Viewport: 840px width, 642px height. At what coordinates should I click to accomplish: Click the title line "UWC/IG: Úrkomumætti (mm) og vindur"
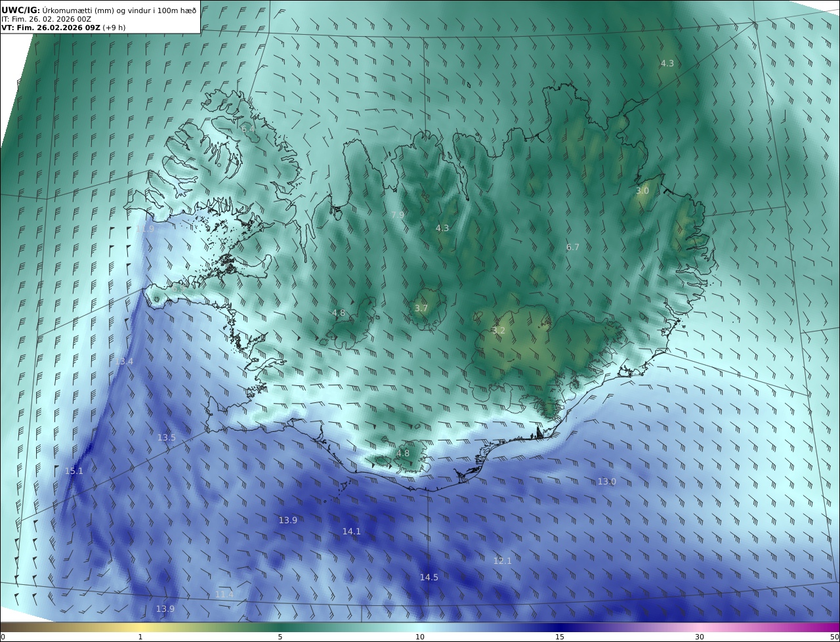pyautogui.click(x=99, y=10)
